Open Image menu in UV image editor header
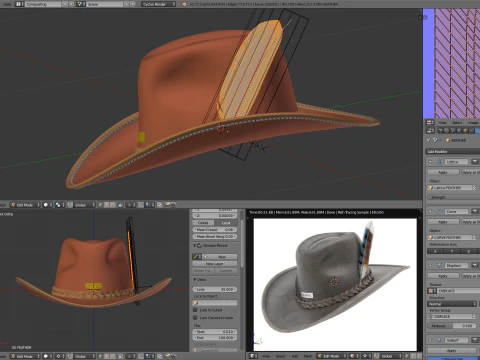 coord(473,123)
